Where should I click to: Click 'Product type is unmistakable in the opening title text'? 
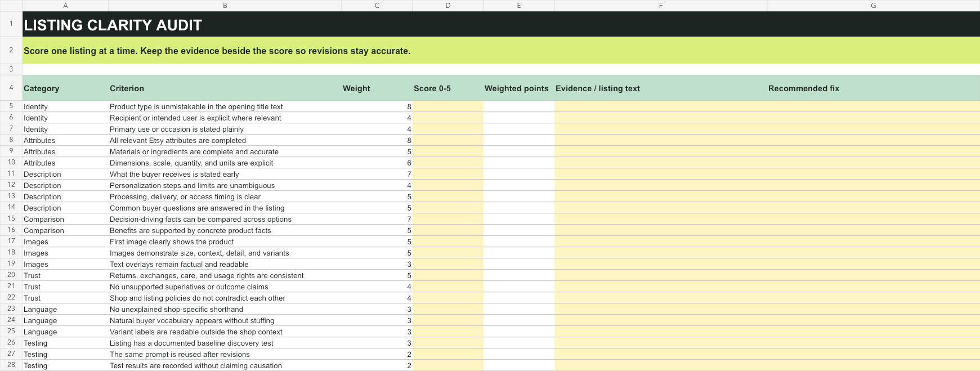(196, 106)
